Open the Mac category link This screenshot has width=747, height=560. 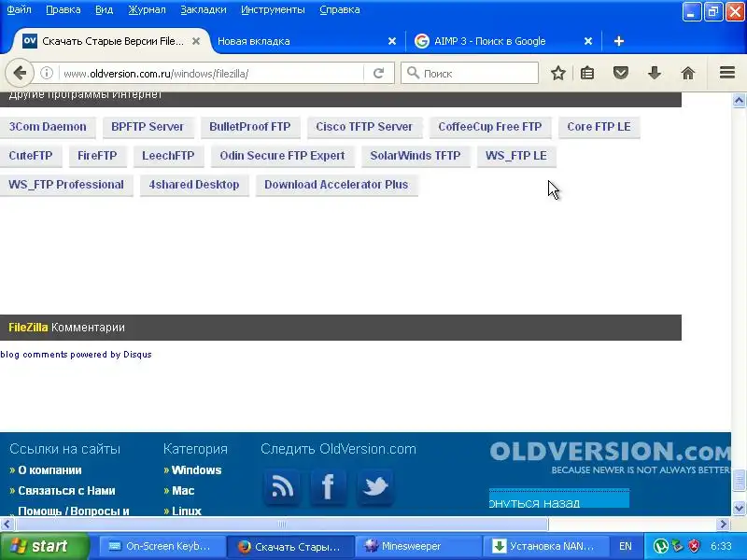[x=183, y=491]
